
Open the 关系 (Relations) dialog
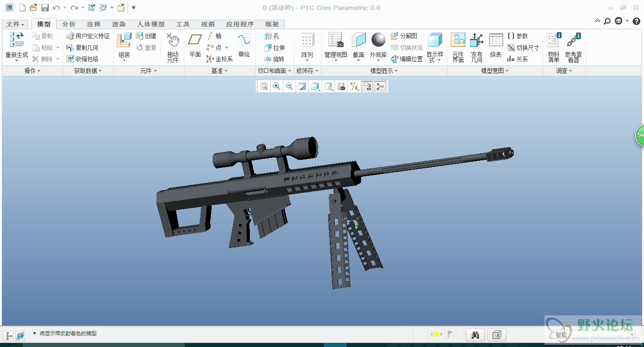pos(518,59)
